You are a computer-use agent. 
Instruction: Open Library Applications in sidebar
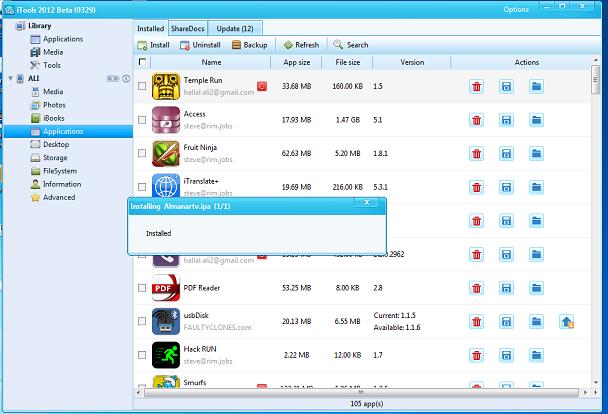point(57,39)
